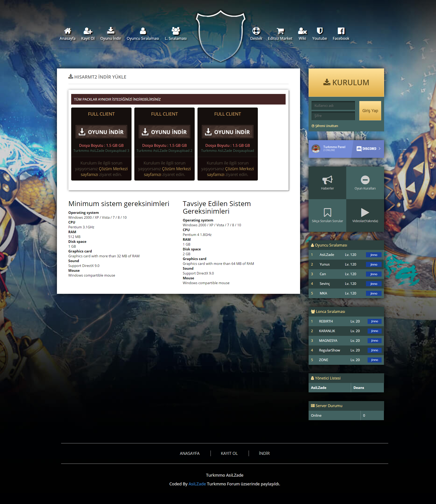The image size is (436, 504).
Task: Open Editsiz Market cart icon
Action: pos(280,31)
